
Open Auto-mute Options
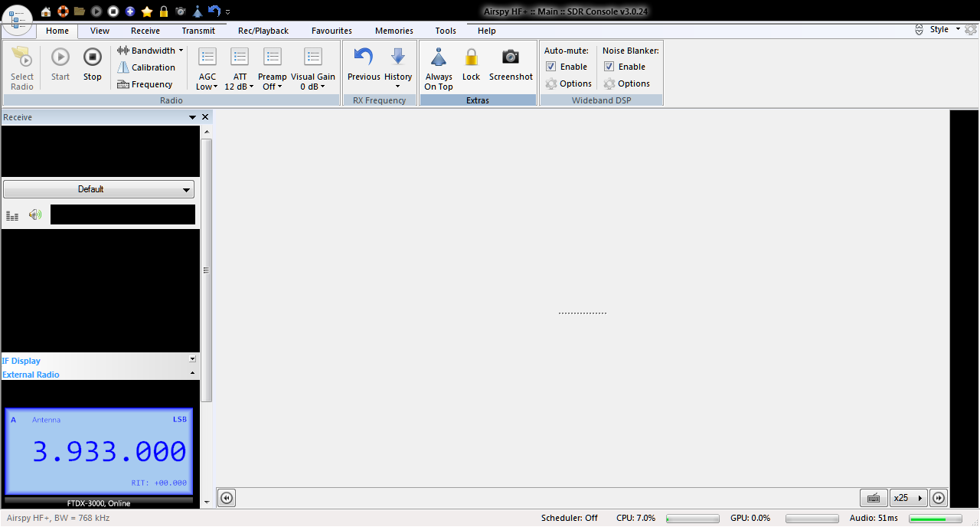(x=568, y=83)
